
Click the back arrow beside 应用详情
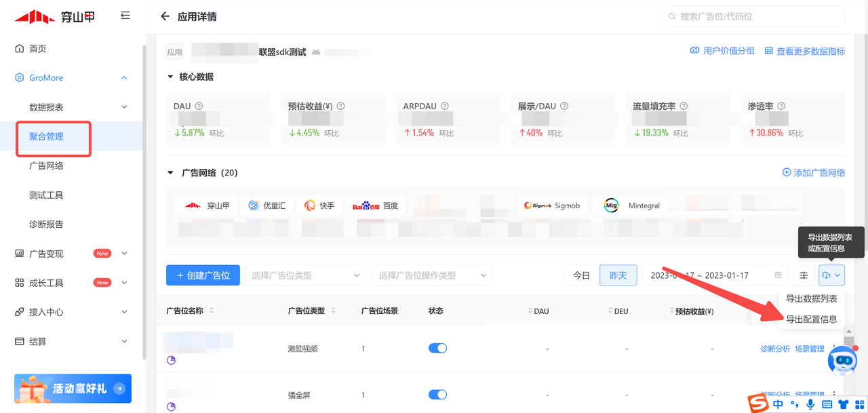(164, 16)
